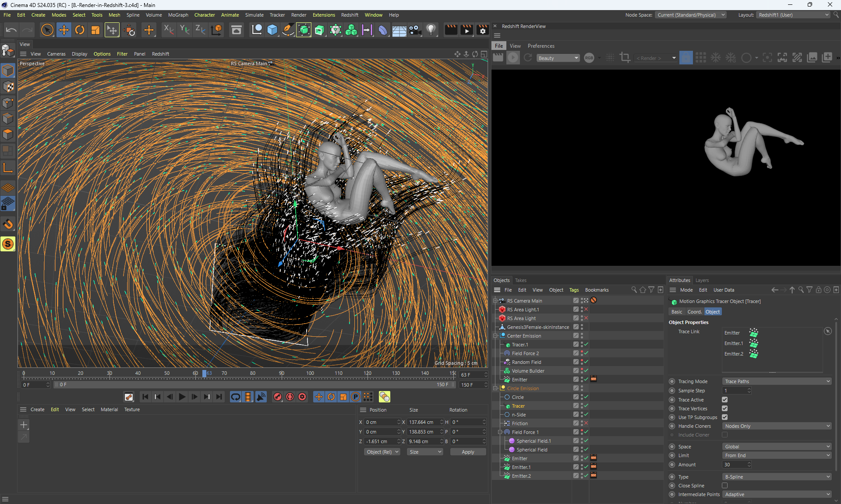Select Field Force 2 in Objects list
Screen dimensions: 841x504
click(525, 353)
